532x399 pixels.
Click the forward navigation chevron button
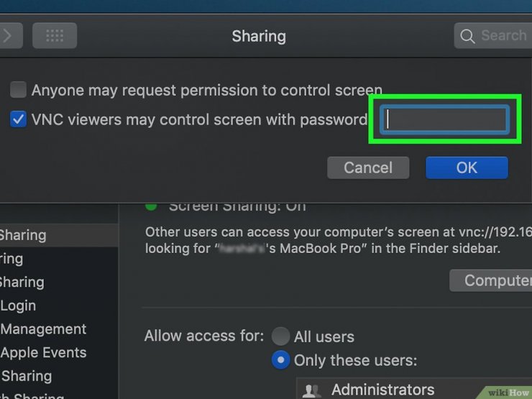pyautogui.click(x=9, y=35)
